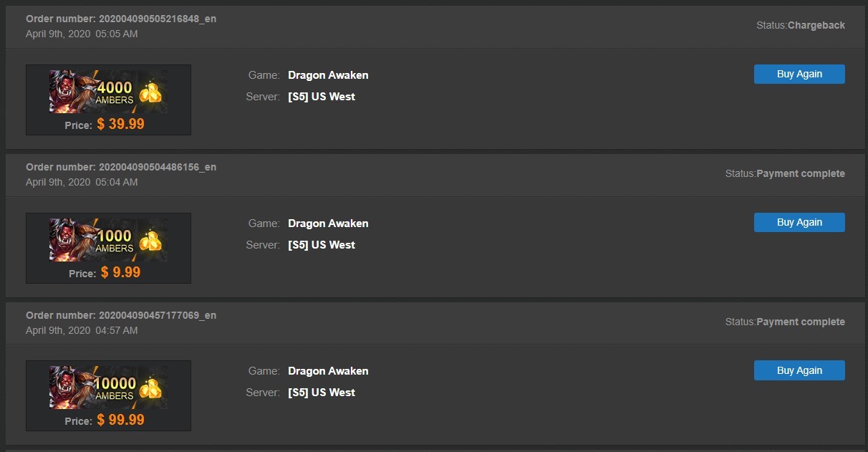Select orc character art on 1000 Ambers banner
This screenshot has width=868, height=452.
pyautogui.click(x=70, y=240)
